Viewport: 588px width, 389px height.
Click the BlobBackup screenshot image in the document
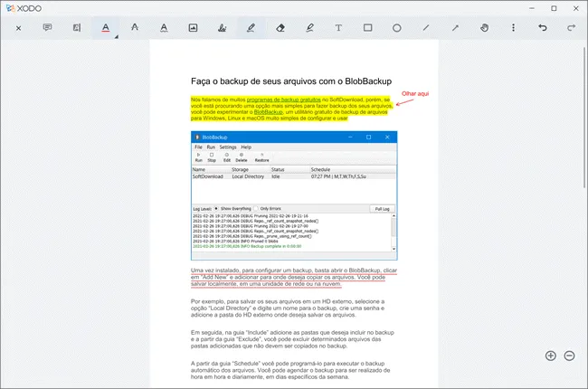click(294, 195)
